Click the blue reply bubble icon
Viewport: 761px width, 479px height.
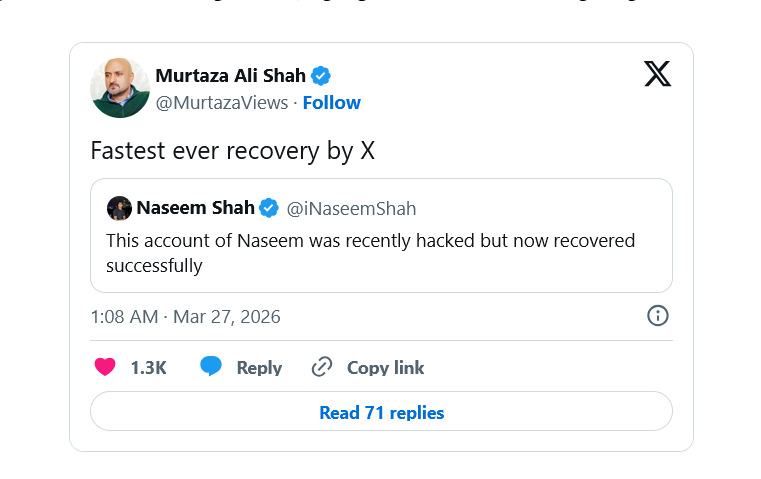(210, 367)
